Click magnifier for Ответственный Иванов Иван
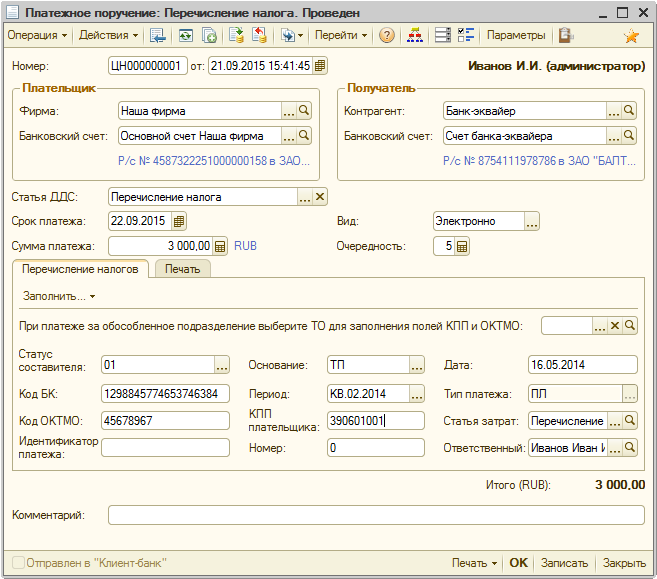The height and width of the screenshot is (579, 657). [x=629, y=448]
